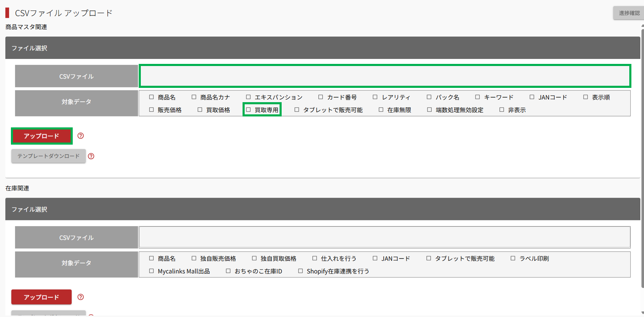Viewport: 644px width, 317px height.
Task: Check the 端数処理無効設定 option
Action: point(430,110)
